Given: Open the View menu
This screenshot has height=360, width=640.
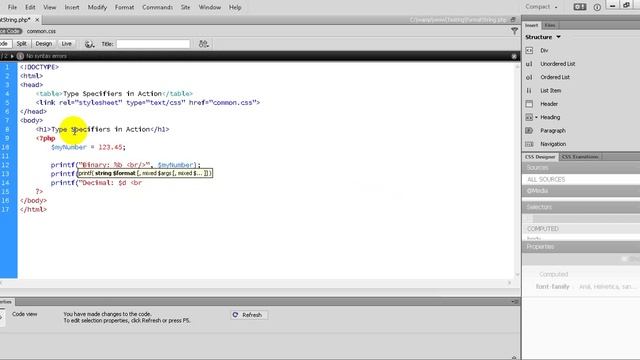Looking at the screenshot, I should [50, 7].
